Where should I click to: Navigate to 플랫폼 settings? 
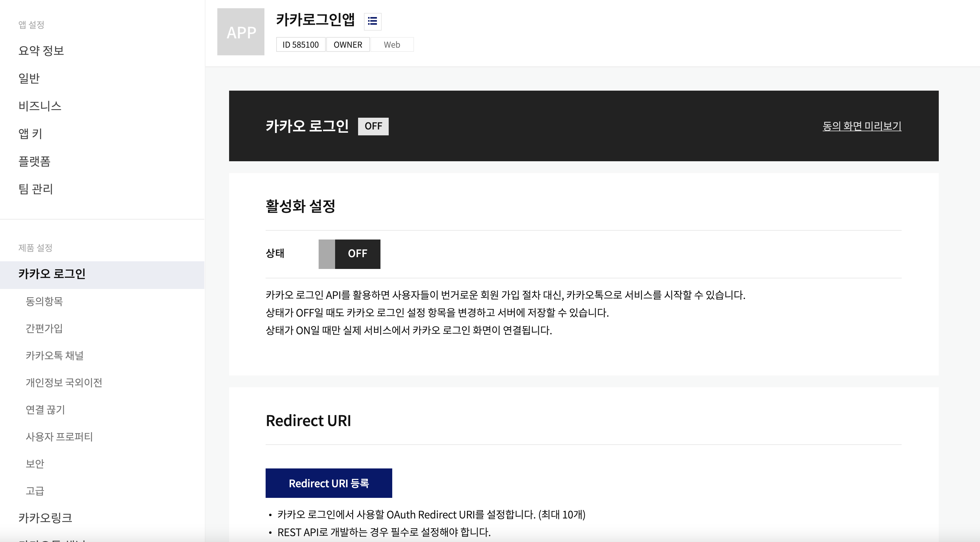click(x=35, y=162)
